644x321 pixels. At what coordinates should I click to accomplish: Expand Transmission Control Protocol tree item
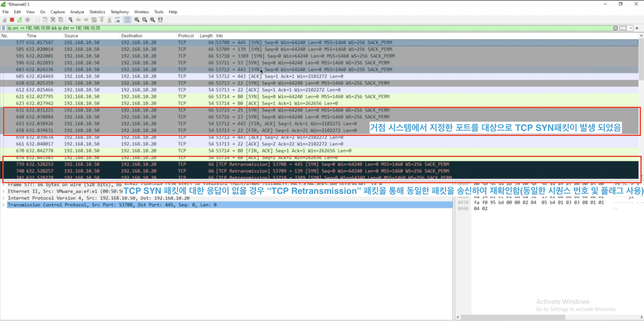click(4, 205)
